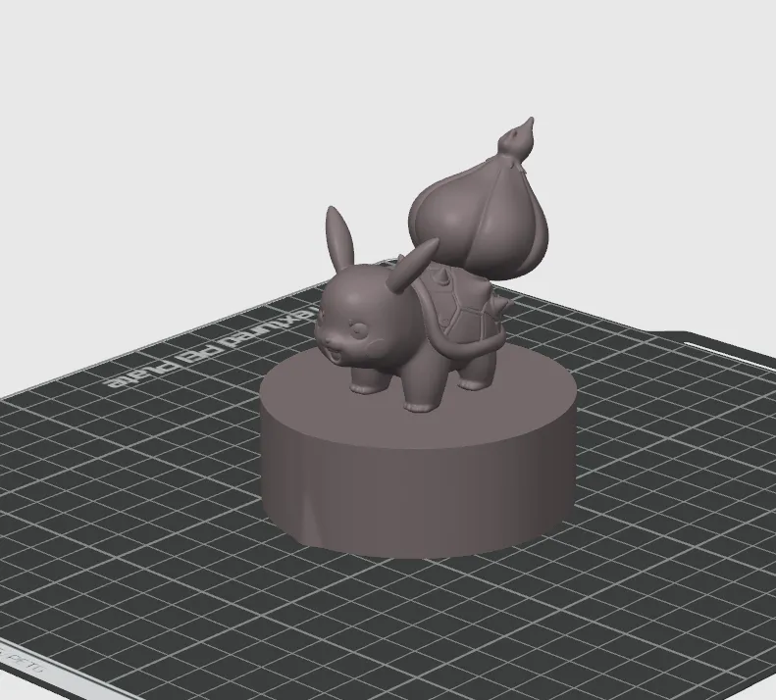Click the spiked shell on the figure's back
The height and width of the screenshot is (700, 776).
point(458,304)
